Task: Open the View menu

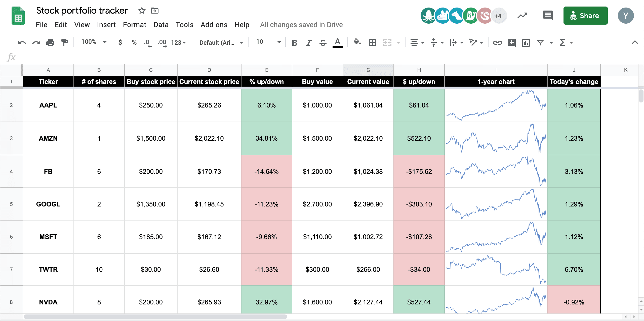Action: click(x=82, y=25)
